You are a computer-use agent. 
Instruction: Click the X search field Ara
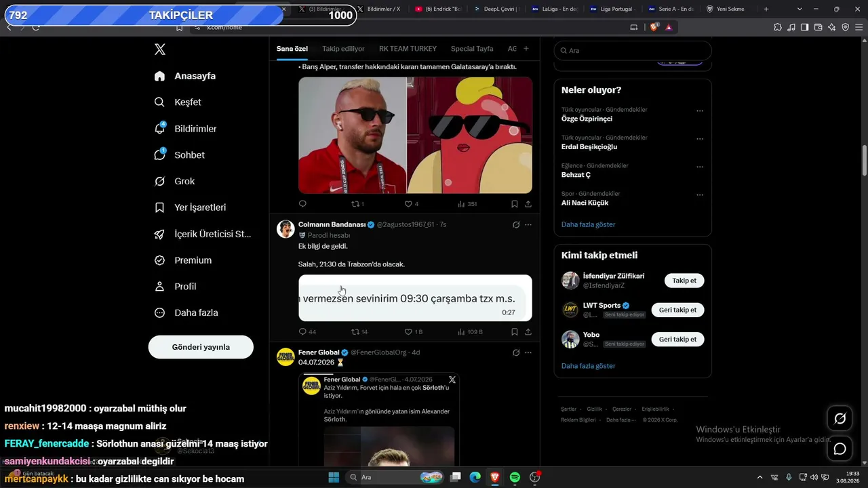(633, 51)
